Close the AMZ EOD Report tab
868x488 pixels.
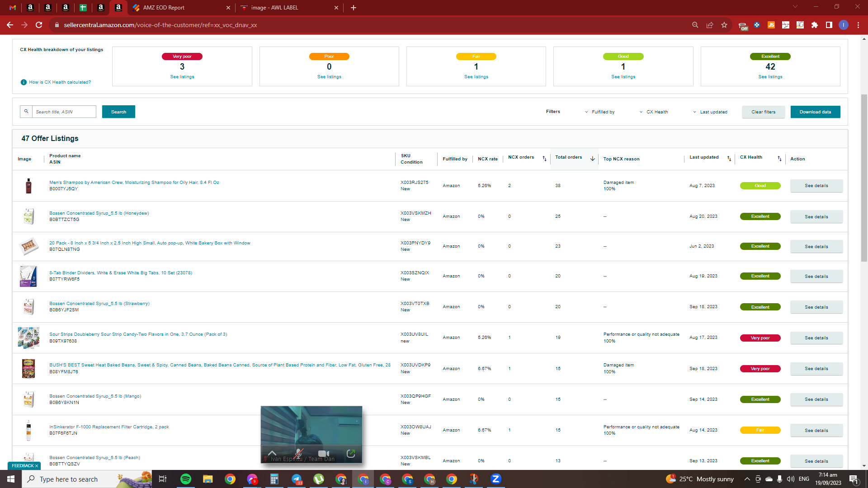[228, 8]
